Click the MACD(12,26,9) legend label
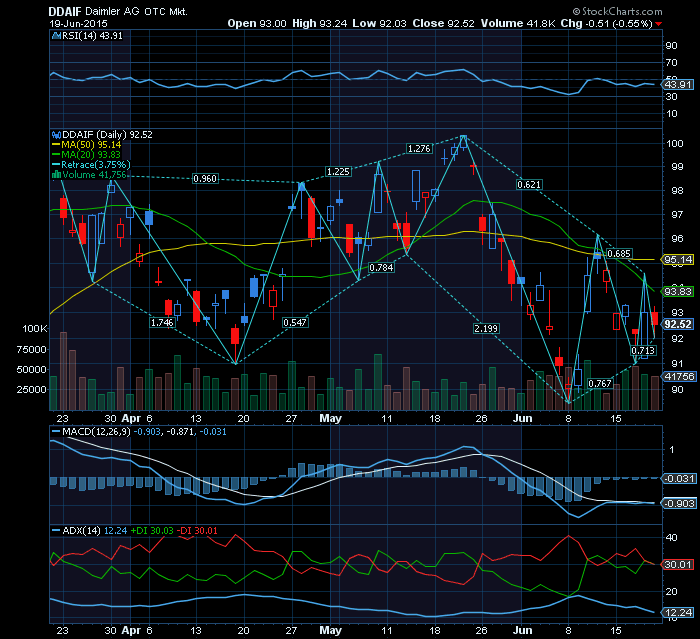Screen dimensions: 700x639 click(x=96, y=432)
